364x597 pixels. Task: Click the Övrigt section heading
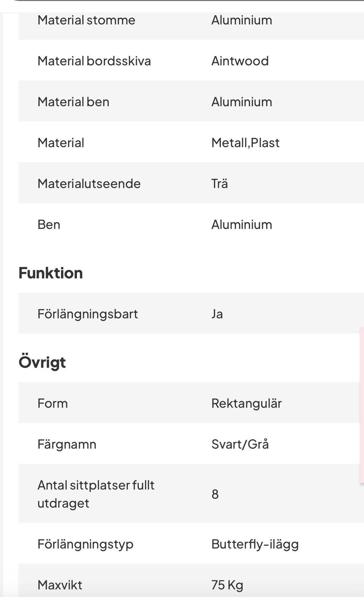[42, 362]
